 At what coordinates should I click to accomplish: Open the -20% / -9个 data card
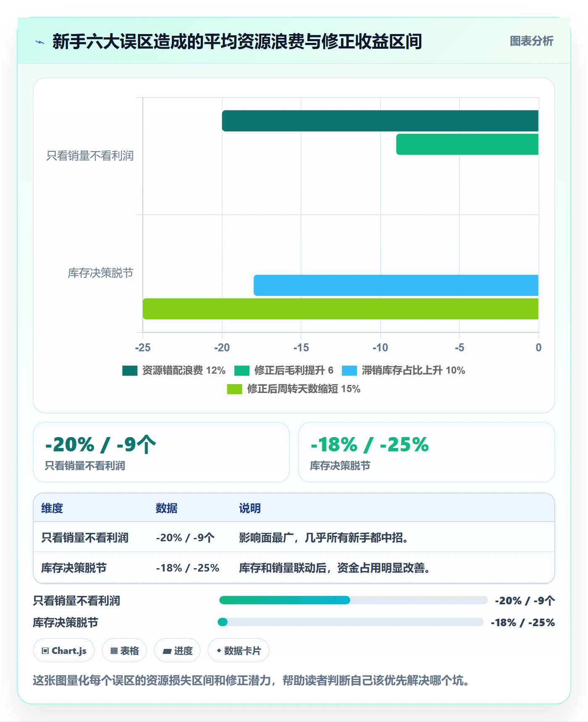(161, 452)
